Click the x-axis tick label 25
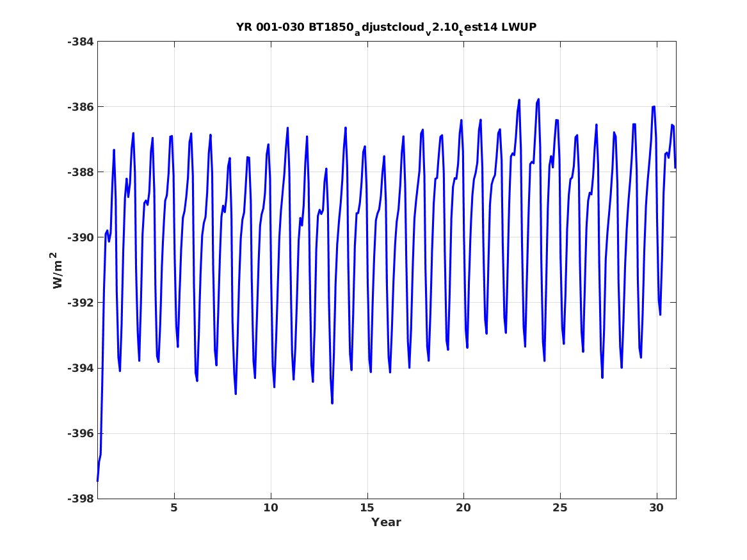747x560 pixels. click(x=560, y=508)
